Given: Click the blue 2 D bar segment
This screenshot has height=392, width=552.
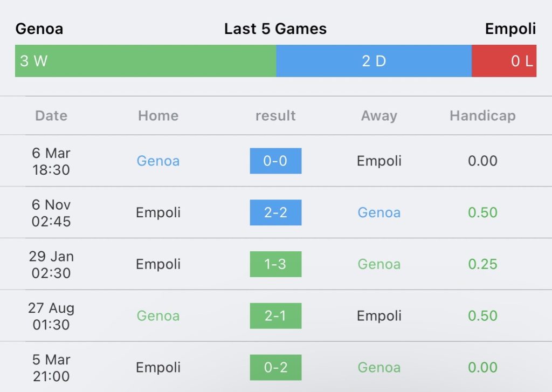Looking at the screenshot, I should tap(374, 61).
